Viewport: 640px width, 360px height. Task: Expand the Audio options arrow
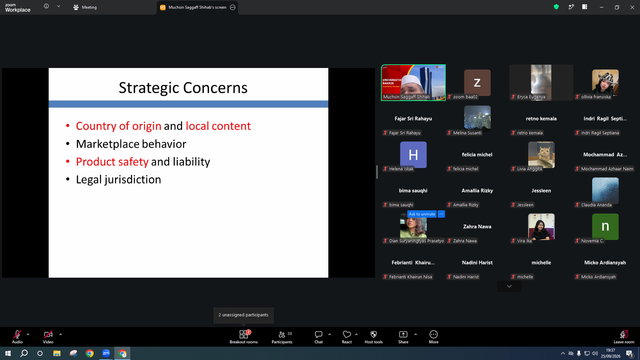tap(28, 334)
